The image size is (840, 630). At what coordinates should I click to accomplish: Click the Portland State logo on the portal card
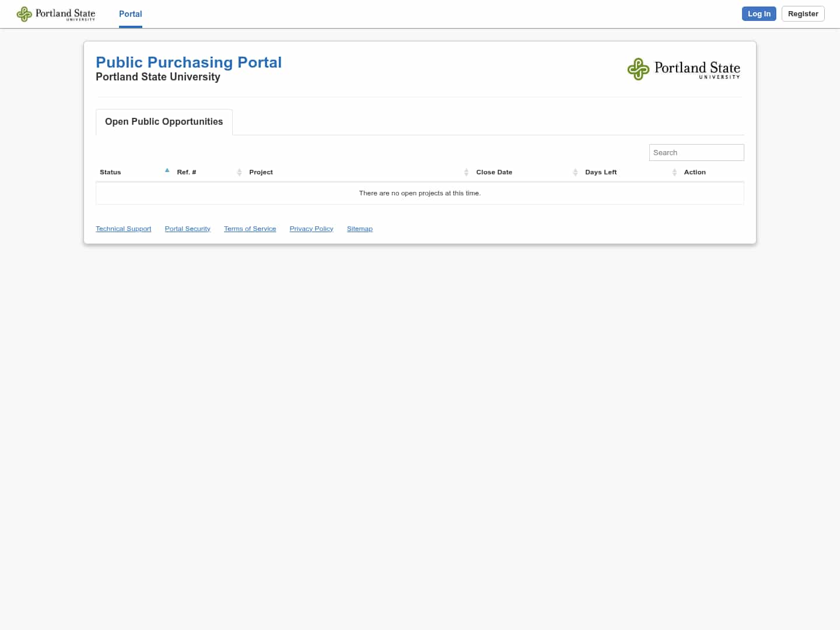click(683, 69)
